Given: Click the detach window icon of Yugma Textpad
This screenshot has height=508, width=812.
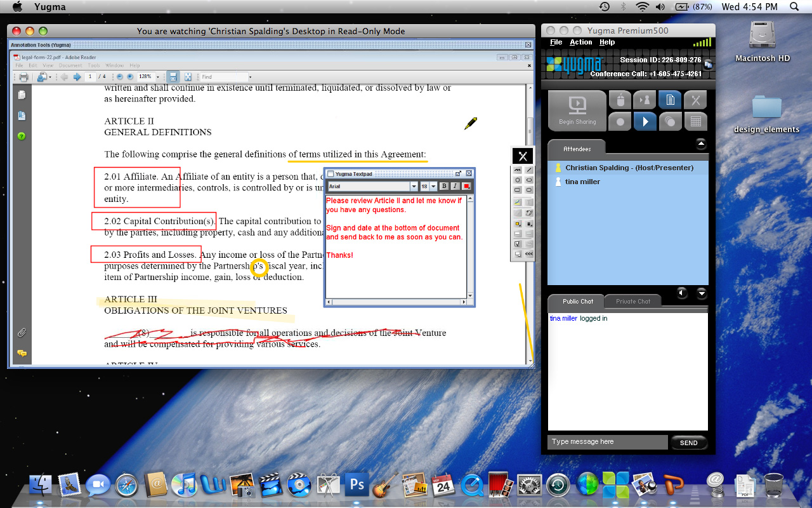Looking at the screenshot, I should pos(458,173).
